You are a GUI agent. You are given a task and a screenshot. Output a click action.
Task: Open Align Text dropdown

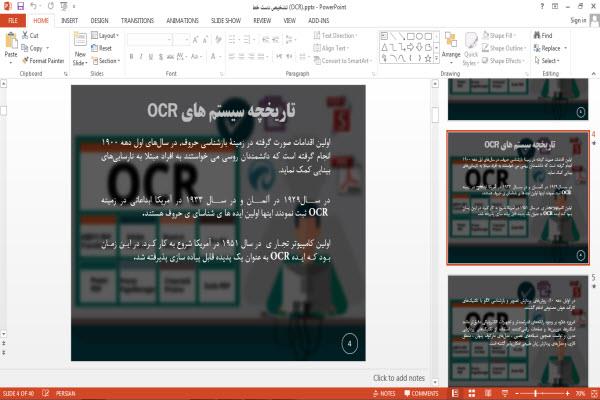coord(331,48)
